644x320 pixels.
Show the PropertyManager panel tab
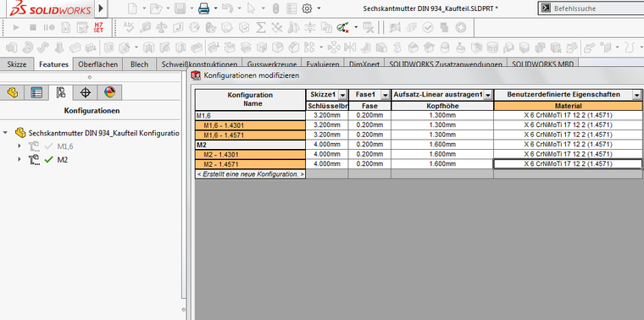point(36,93)
